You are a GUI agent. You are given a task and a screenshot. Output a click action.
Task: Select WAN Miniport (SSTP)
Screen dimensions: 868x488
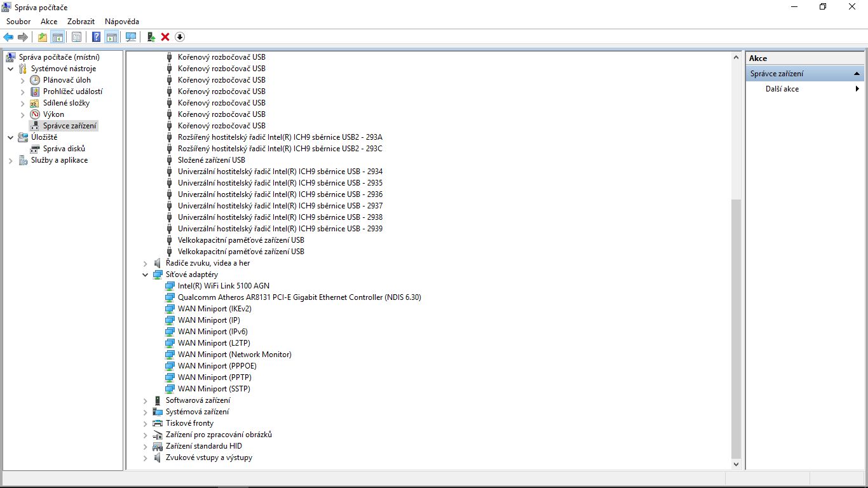click(214, 389)
